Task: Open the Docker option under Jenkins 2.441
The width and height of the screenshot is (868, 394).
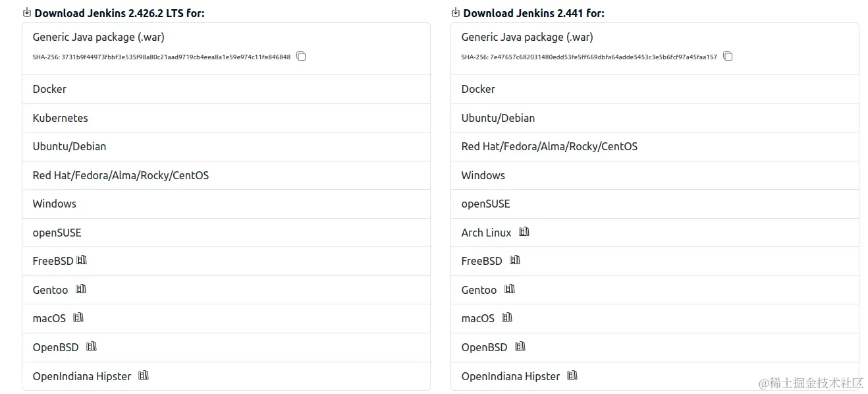Action: click(655, 89)
